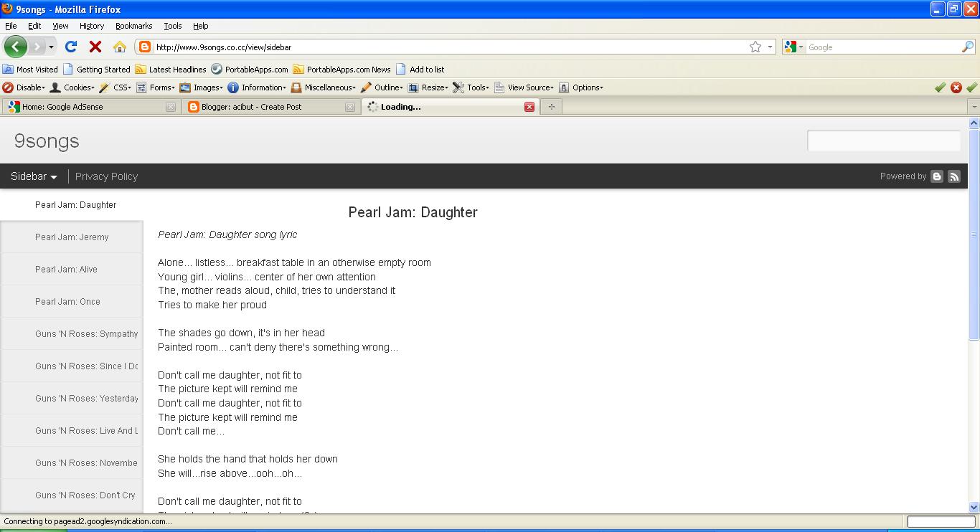980x532 pixels.
Task: Open a new tab with the plus button
Action: [551, 107]
